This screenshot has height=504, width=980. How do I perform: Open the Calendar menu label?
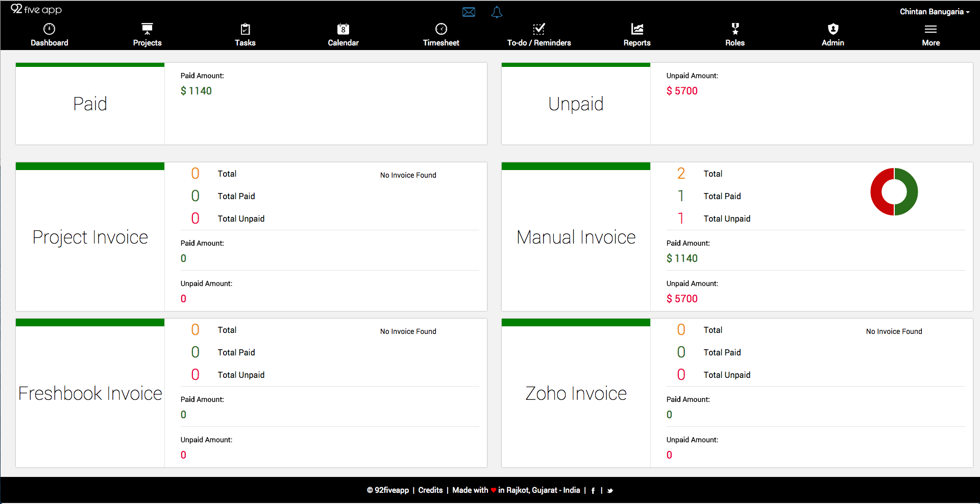(x=343, y=43)
